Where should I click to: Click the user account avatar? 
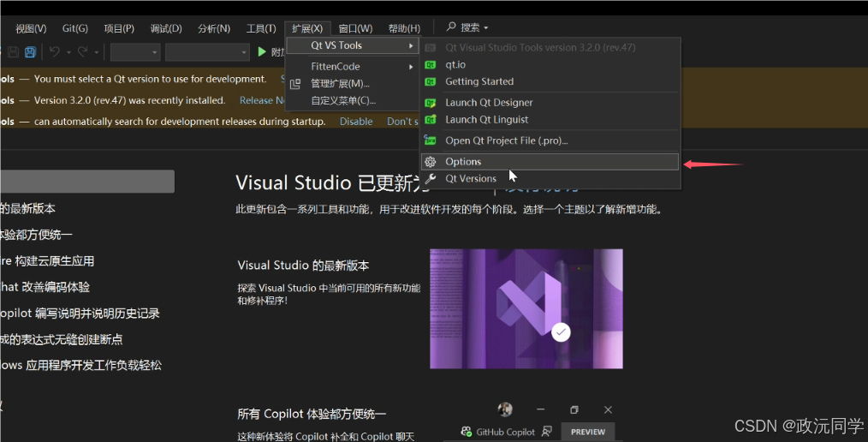click(x=505, y=409)
